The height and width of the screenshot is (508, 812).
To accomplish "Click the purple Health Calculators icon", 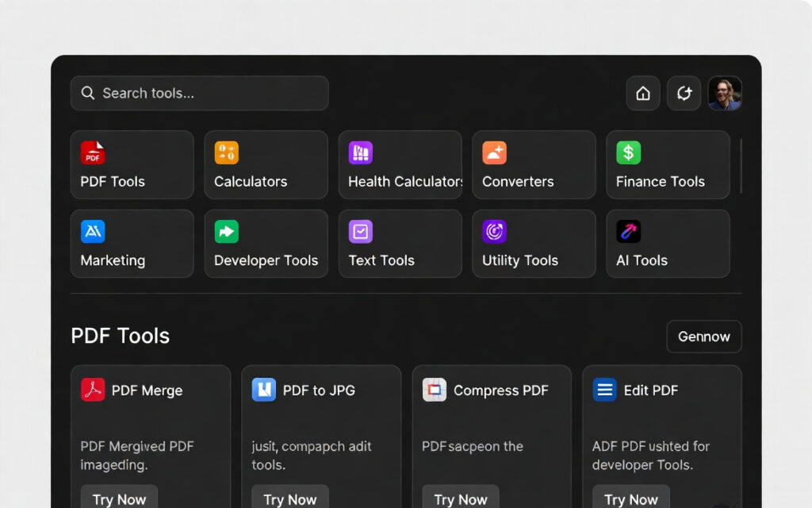I will tap(361, 152).
